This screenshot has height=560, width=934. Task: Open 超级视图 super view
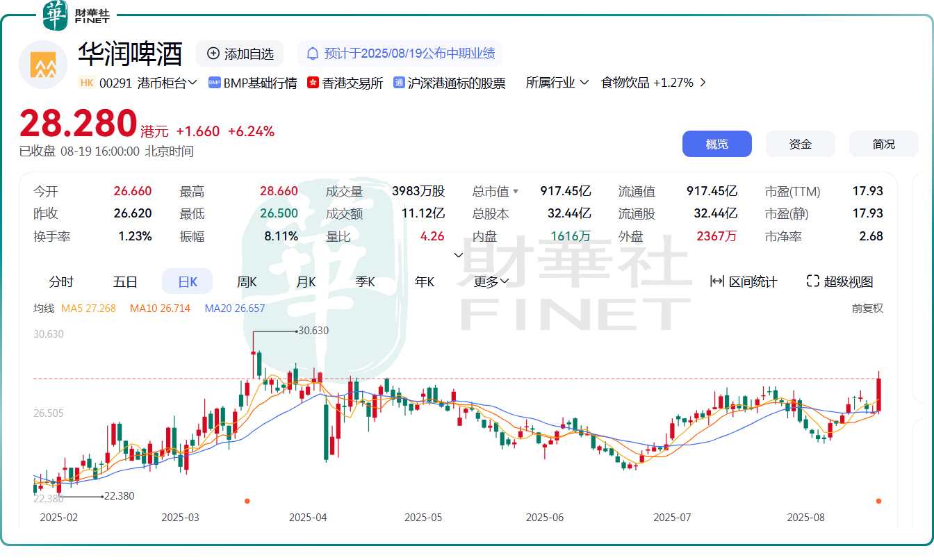click(840, 281)
